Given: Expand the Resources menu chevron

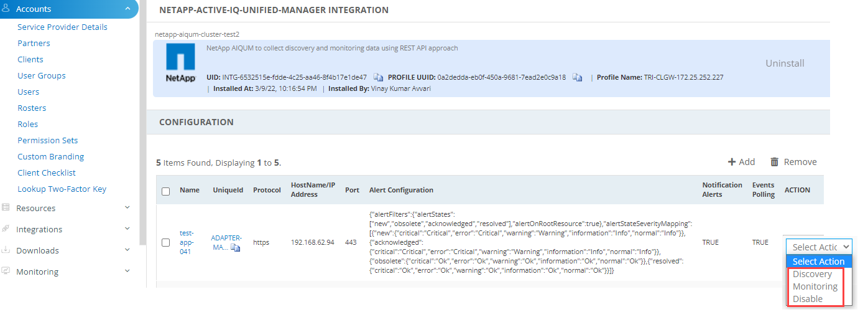Looking at the screenshot, I should tap(127, 208).
